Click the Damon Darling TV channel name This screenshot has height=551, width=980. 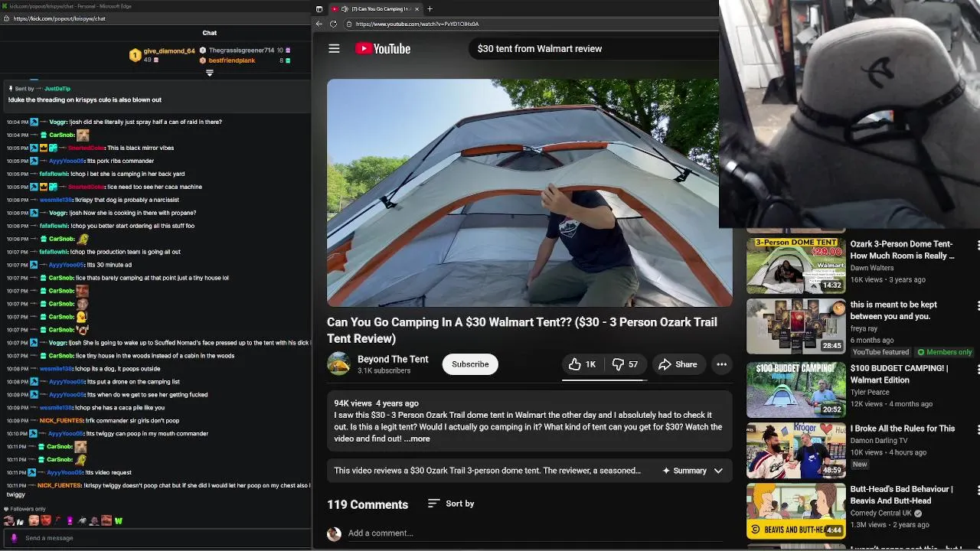pos(879,441)
